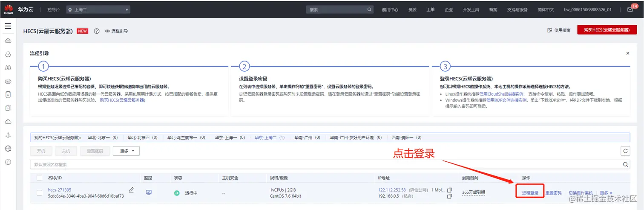Click the help question mark beside the HECS title
This screenshot has height=210, width=644.
(x=97, y=31)
